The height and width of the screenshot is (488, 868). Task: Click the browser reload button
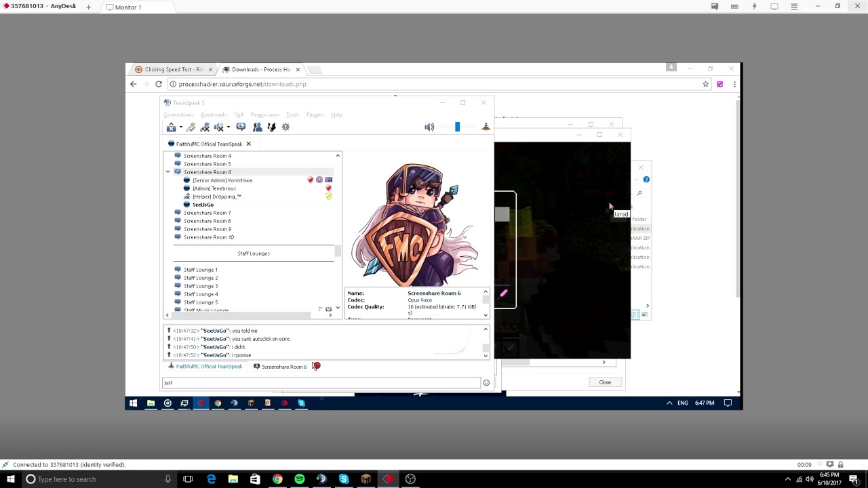[x=159, y=84]
